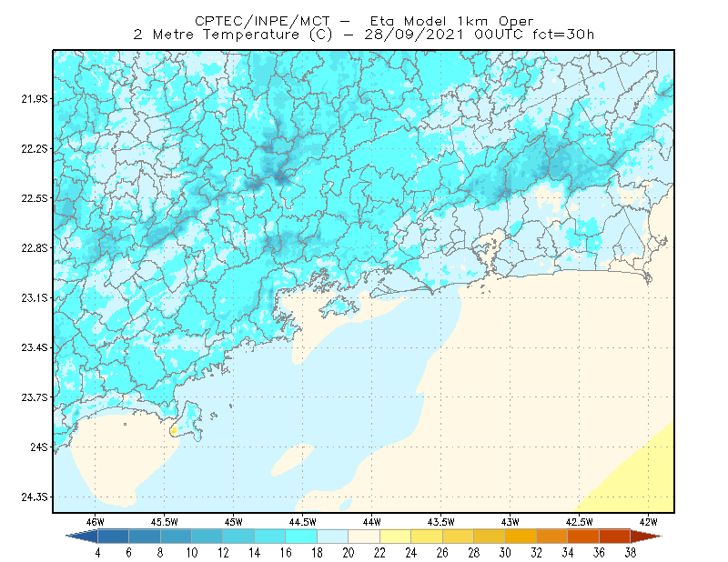The width and height of the screenshot is (728, 562).
Task: Click the small yellow spot on the island
Action: pyautogui.click(x=174, y=431)
